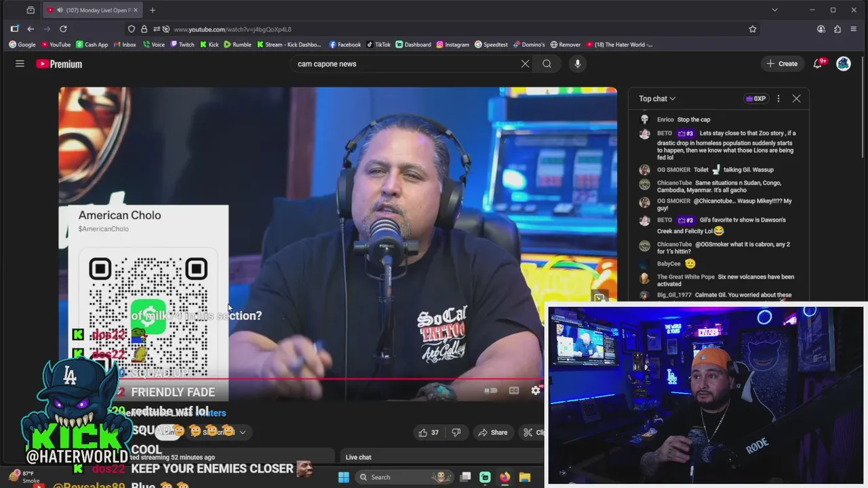
Task: Click the Firefox taskbar icon
Action: [505, 477]
